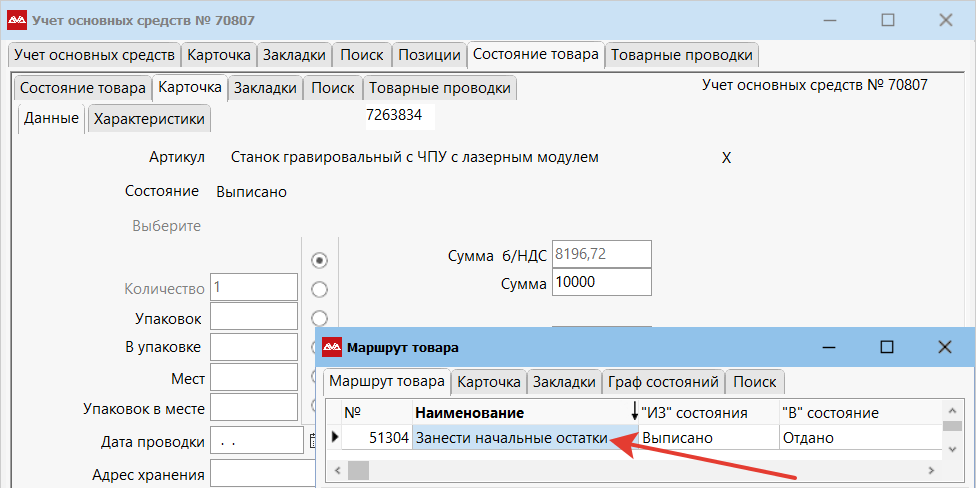Select the second radio button beside Количество
Screen dimensions: 976x488
[x=319, y=289]
